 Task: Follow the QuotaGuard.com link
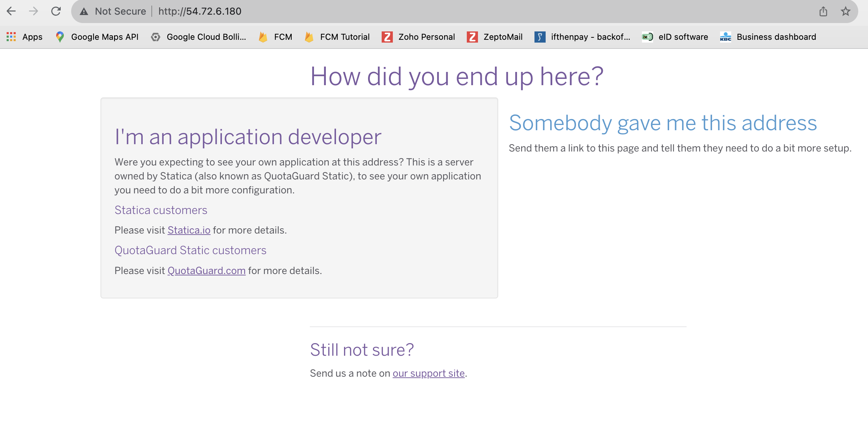207,271
